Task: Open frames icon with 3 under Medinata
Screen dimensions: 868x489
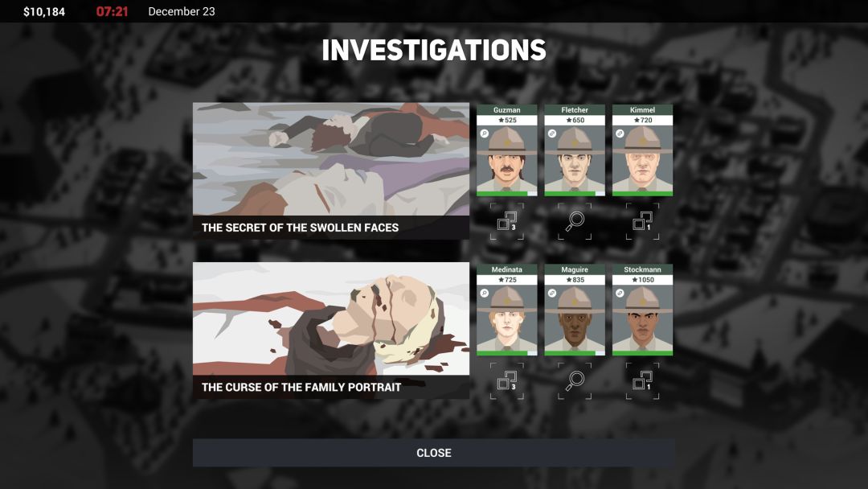Action: tap(506, 381)
